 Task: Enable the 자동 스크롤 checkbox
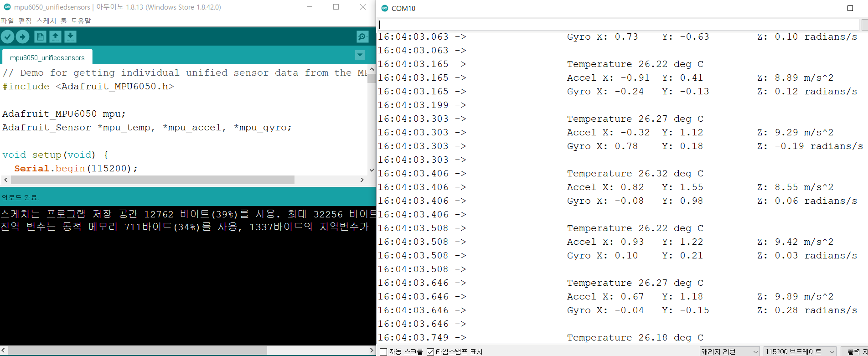coord(383,351)
